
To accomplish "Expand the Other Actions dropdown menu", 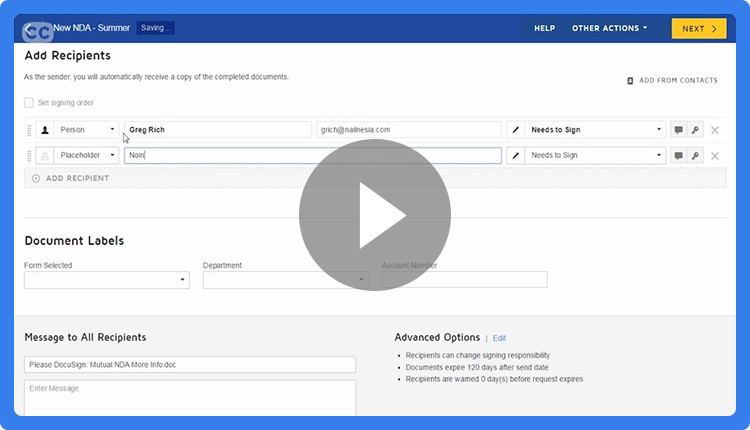I will [x=609, y=28].
